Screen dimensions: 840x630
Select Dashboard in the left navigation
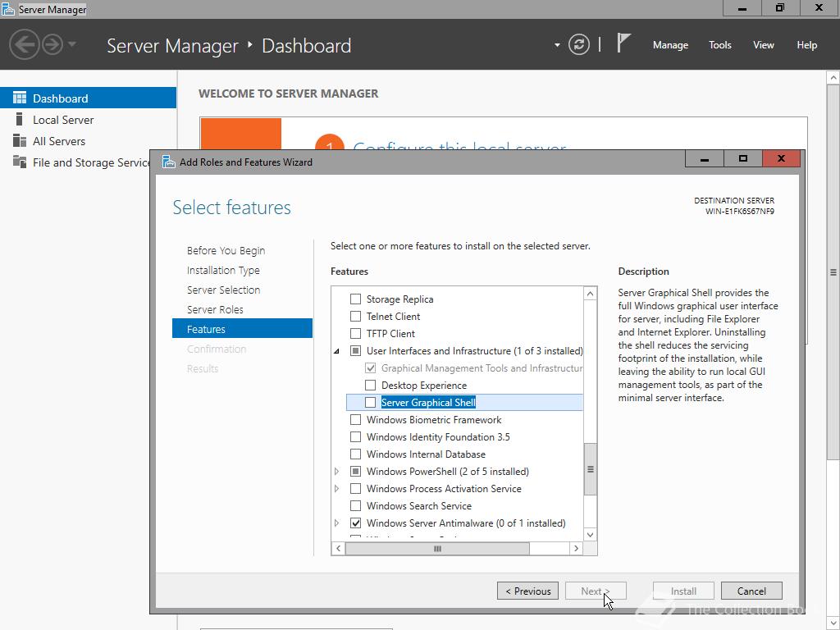88,98
